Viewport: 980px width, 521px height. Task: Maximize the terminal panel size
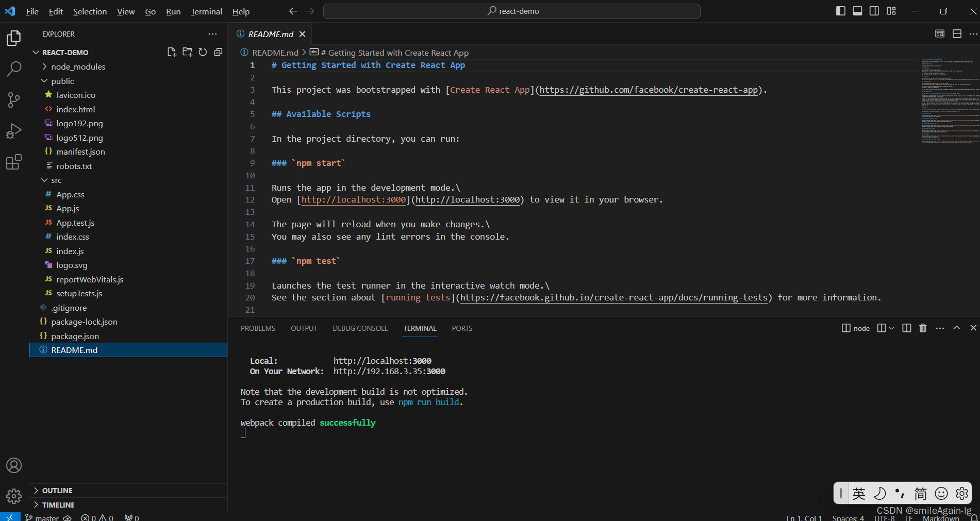point(957,328)
